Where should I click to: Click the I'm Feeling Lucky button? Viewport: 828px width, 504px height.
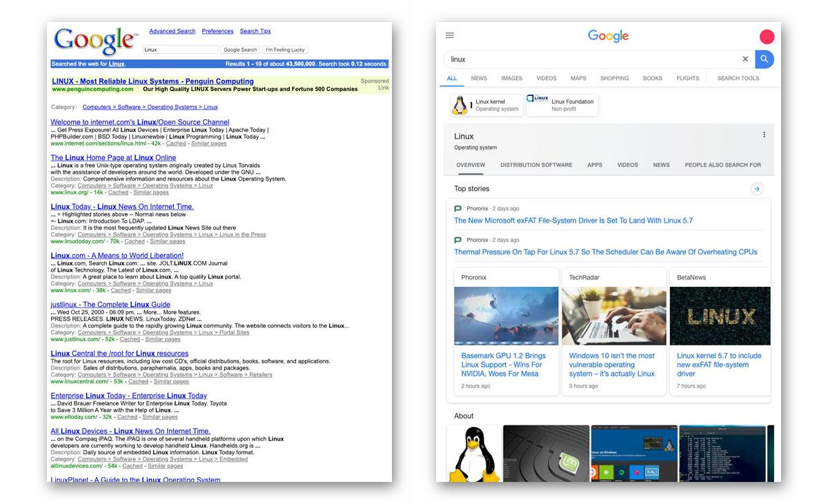point(285,50)
